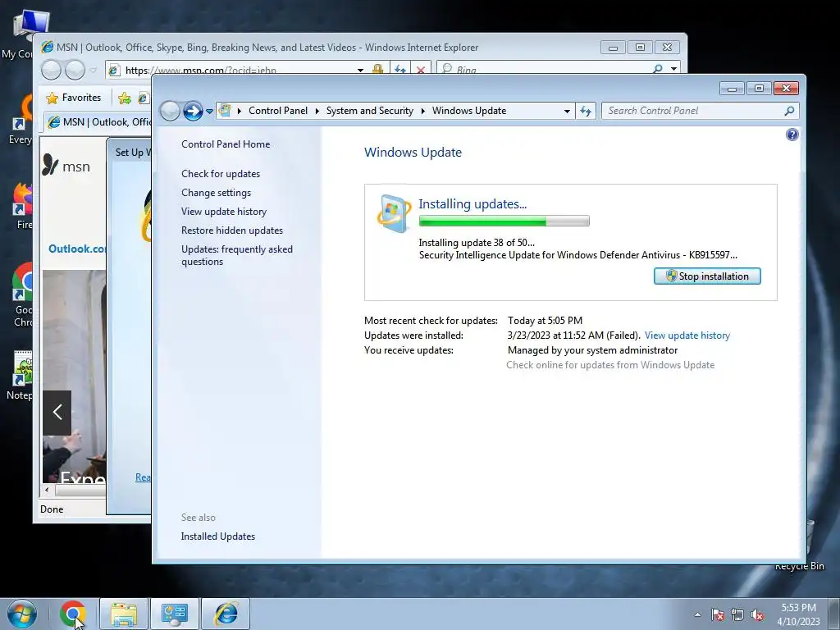This screenshot has width=840, height=630.
Task: Click the Forward arrow in Control Panel window
Action: coord(192,111)
